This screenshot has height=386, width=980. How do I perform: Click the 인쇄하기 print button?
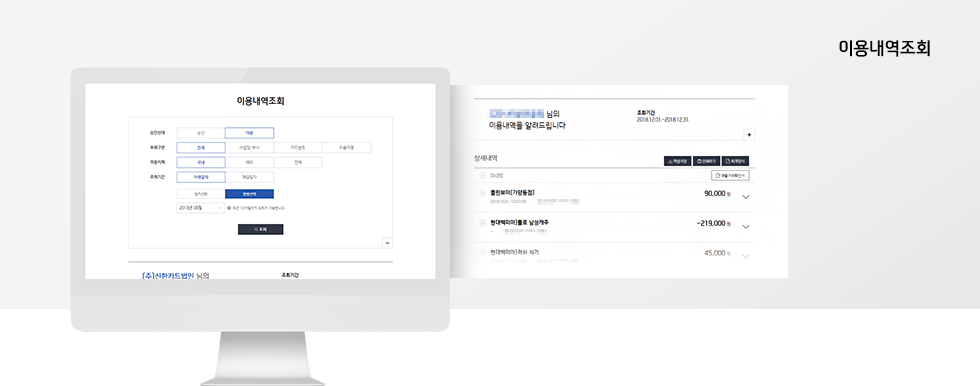(707, 161)
